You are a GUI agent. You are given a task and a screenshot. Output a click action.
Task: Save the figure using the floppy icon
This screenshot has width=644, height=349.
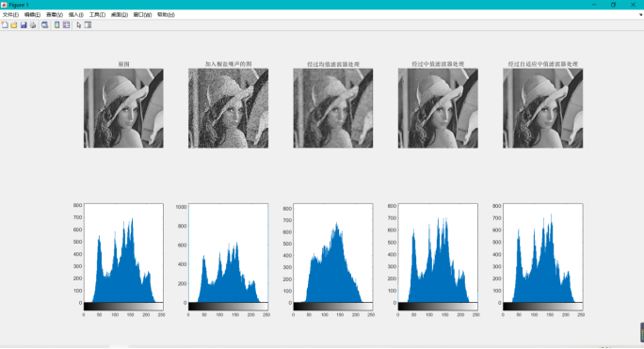[24, 25]
